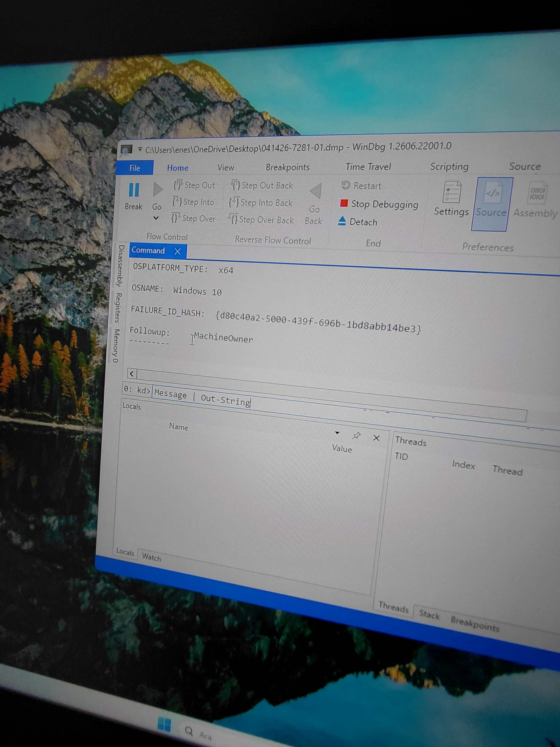This screenshot has height=747, width=560.
Task: Open the File menu
Action: tap(135, 168)
